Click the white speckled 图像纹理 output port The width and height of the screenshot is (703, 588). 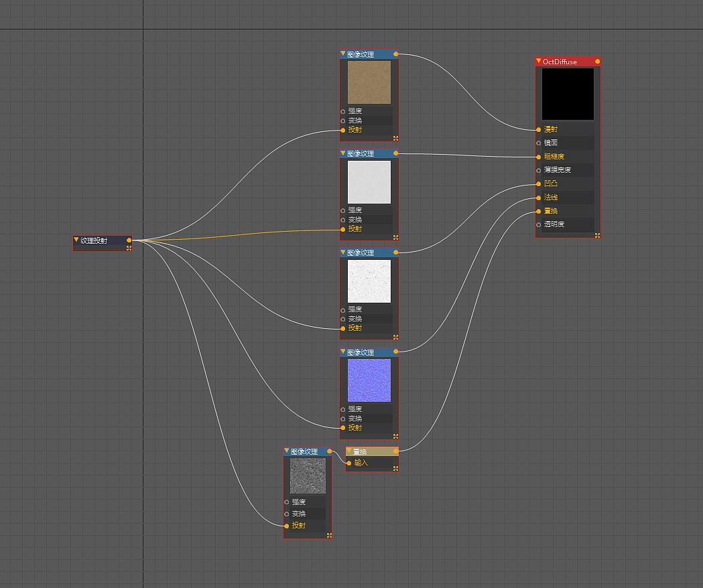tap(395, 252)
